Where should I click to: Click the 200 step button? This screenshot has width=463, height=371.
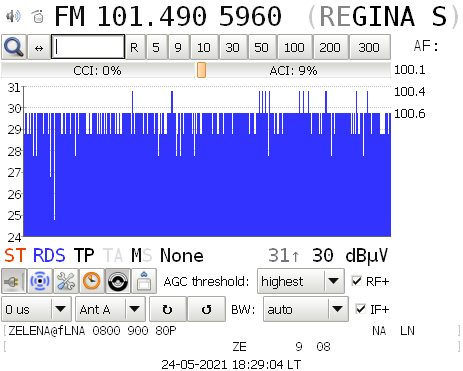[x=330, y=47]
